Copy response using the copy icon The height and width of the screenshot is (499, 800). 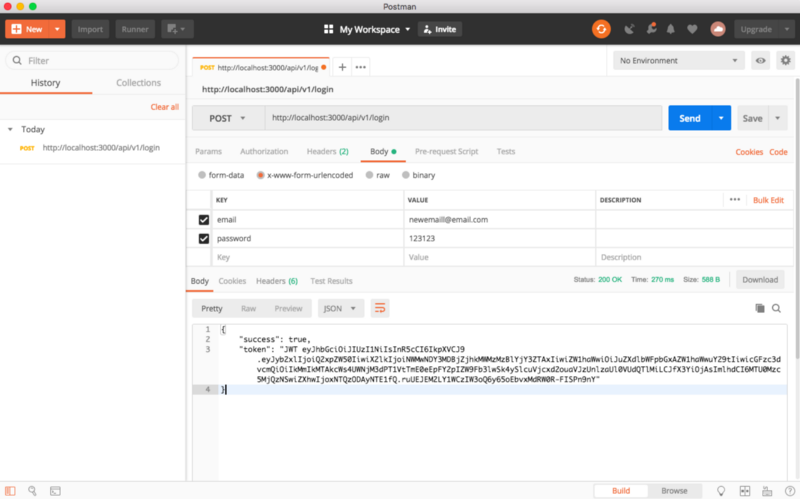point(759,309)
